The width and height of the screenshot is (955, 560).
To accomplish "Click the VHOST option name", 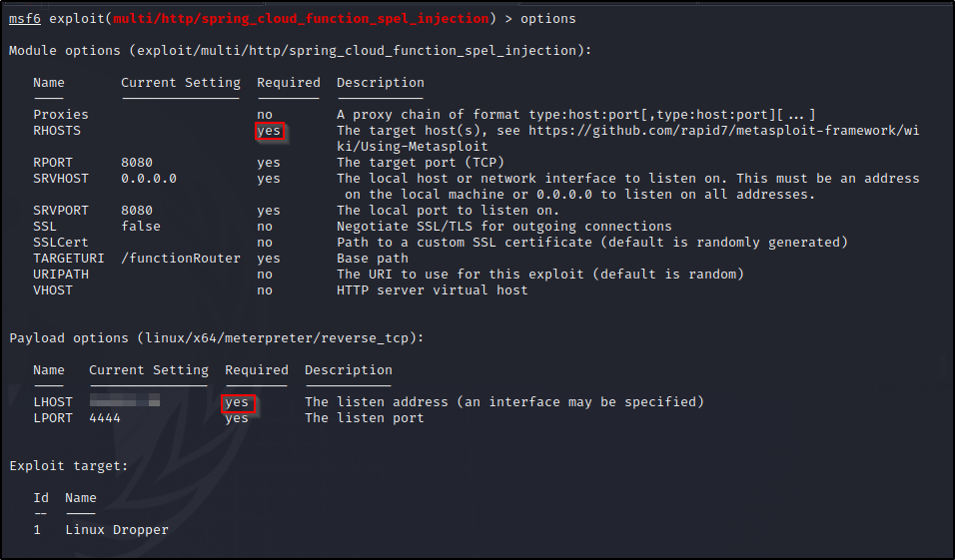I will [53, 290].
